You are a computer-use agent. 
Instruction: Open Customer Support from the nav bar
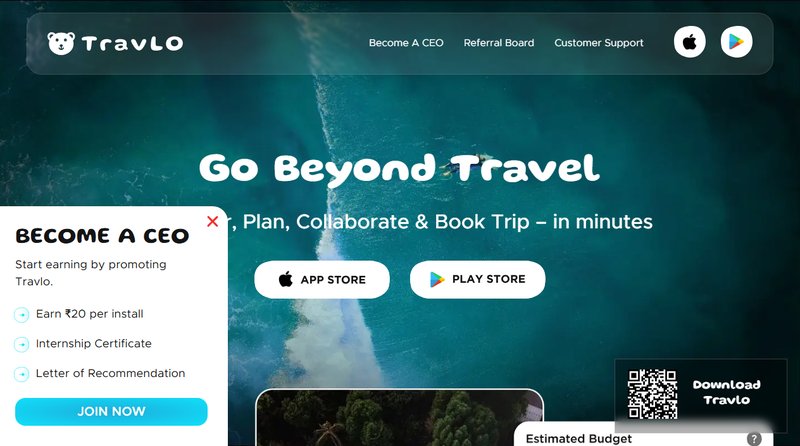598,43
